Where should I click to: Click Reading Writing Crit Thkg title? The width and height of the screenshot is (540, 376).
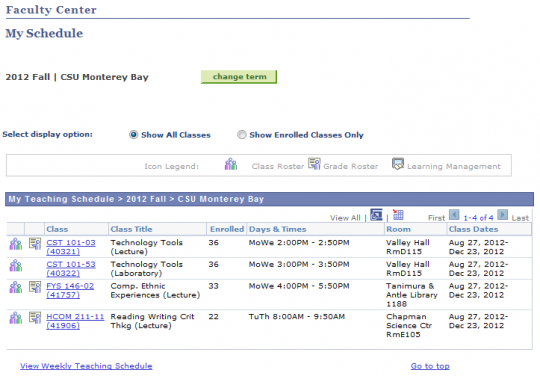pos(152,321)
